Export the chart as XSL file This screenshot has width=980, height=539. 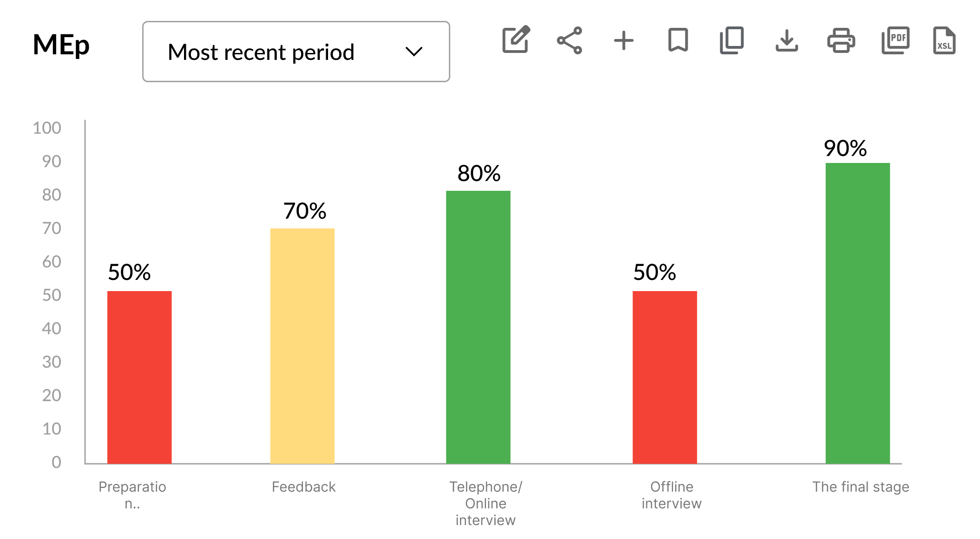[x=944, y=40]
